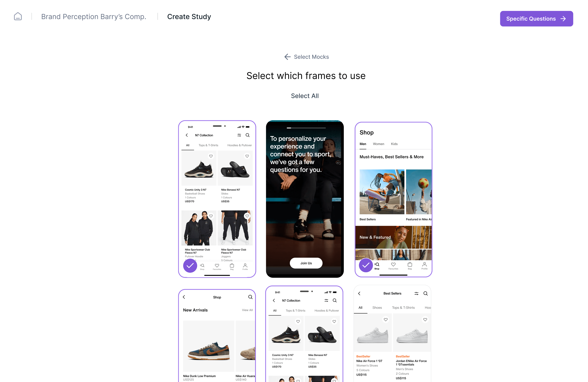Go to home via house icon

[x=18, y=17]
